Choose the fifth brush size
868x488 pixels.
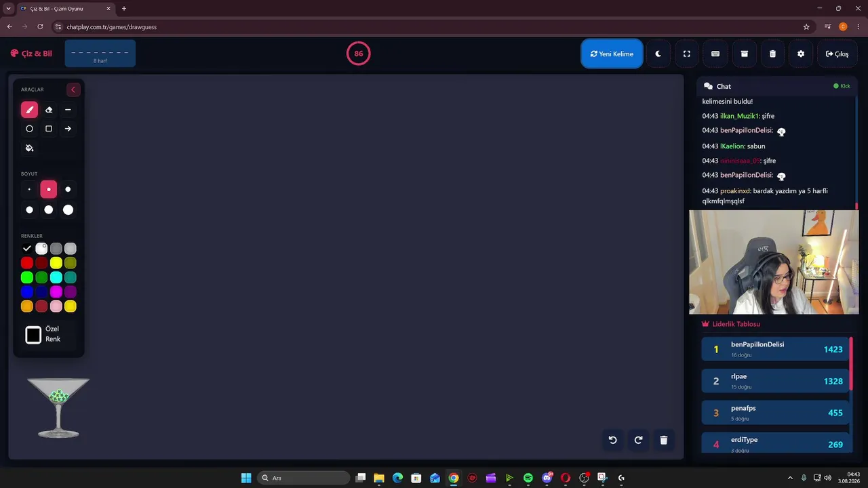coord(49,210)
